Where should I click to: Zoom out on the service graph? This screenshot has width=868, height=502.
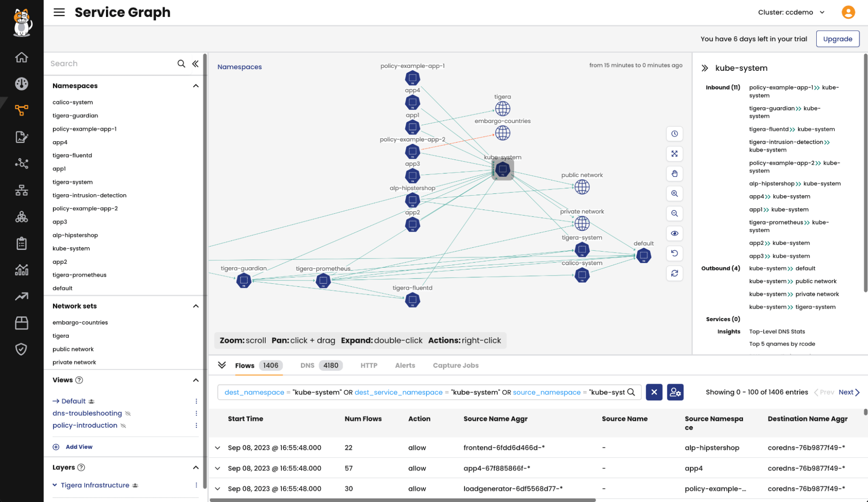[674, 213]
